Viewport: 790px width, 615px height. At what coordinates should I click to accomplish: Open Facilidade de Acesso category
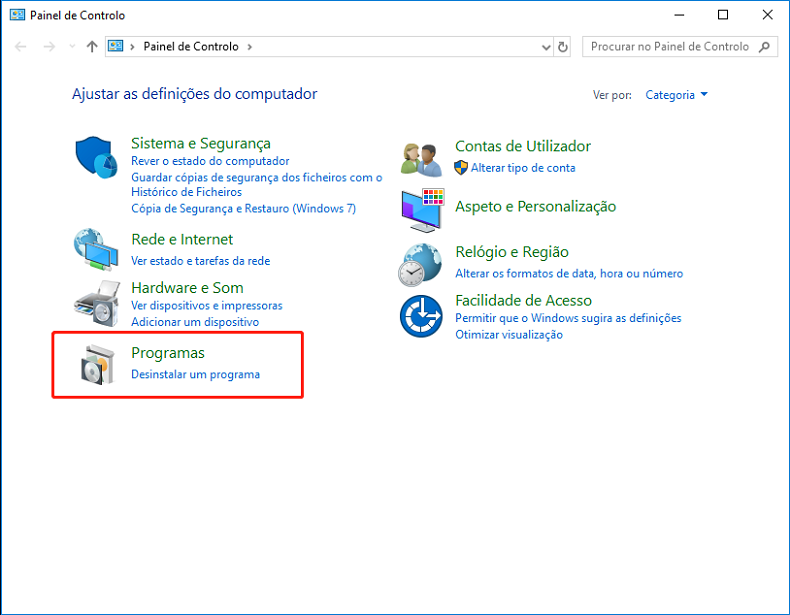pos(523,300)
